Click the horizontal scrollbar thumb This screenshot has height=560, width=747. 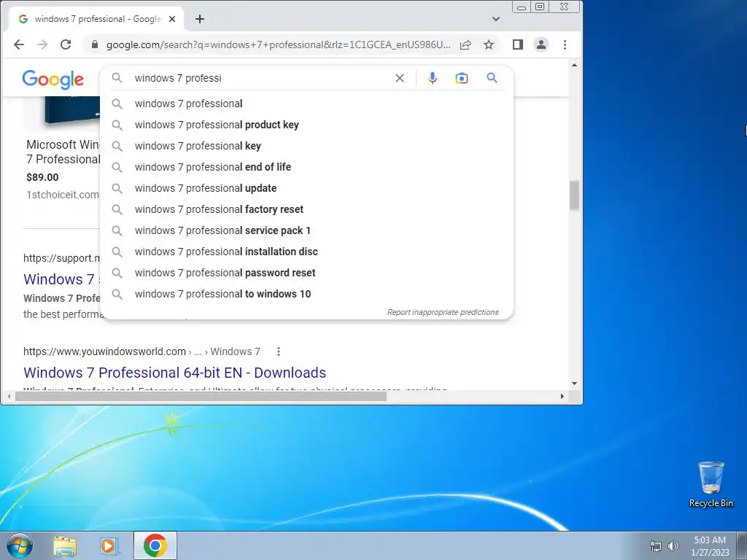tap(201, 396)
